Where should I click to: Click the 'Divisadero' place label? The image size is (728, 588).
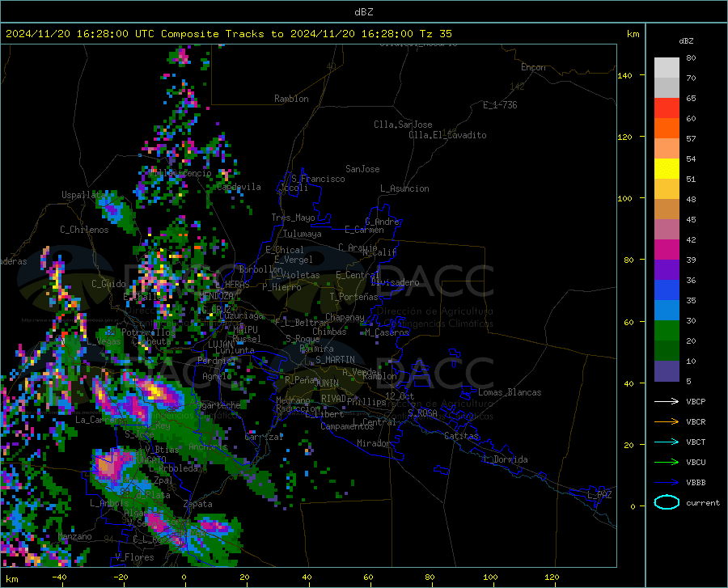(x=395, y=282)
